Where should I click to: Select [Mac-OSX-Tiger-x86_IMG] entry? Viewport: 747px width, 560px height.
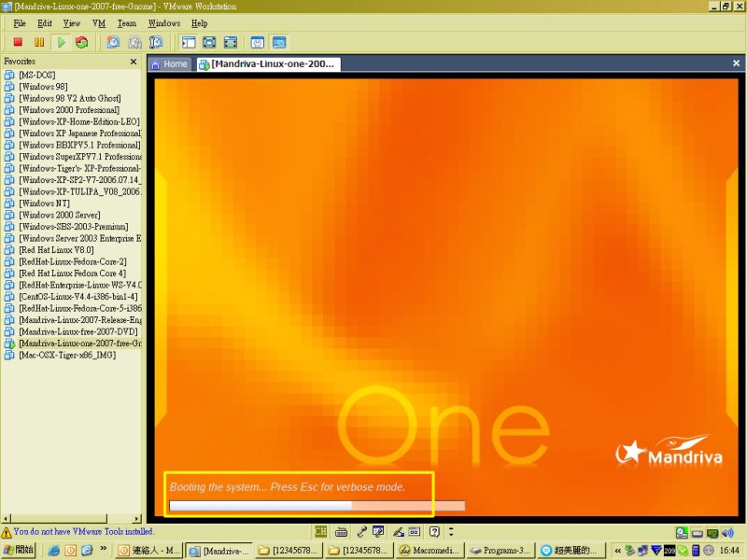[x=67, y=356]
